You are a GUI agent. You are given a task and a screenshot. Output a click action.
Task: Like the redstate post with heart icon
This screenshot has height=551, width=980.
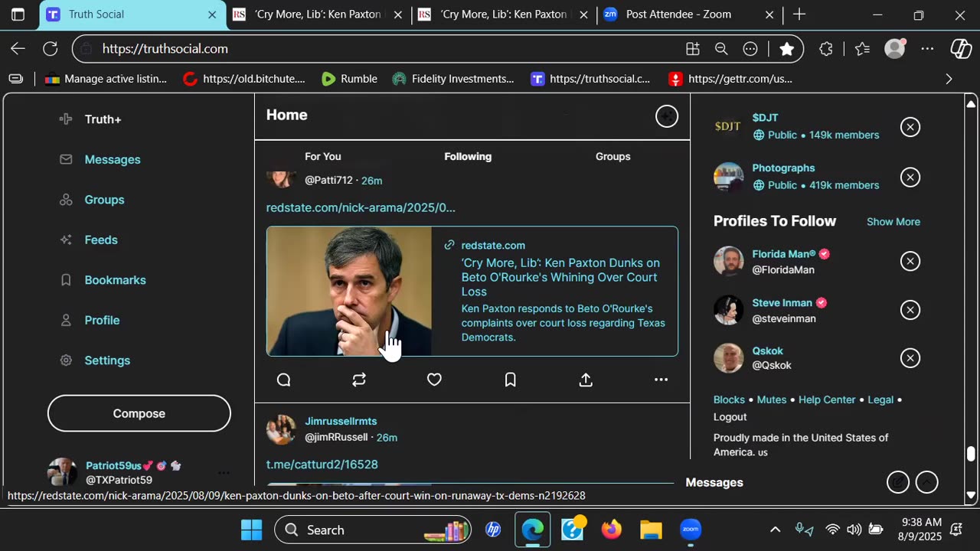coord(434,380)
